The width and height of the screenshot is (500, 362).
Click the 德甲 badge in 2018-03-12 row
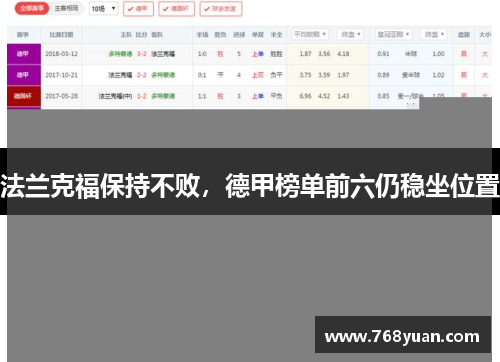[24, 54]
